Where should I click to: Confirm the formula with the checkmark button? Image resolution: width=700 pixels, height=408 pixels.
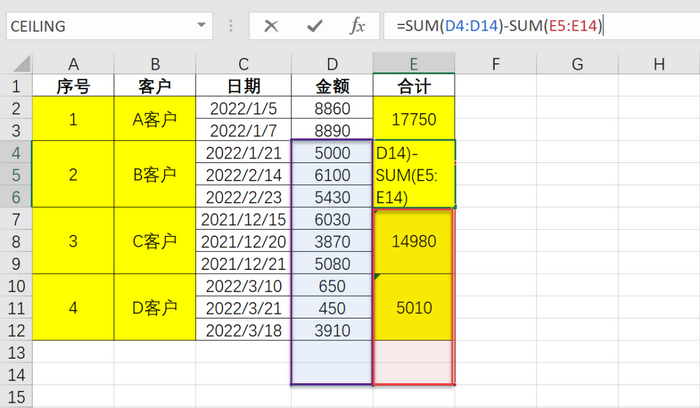pyautogui.click(x=314, y=26)
